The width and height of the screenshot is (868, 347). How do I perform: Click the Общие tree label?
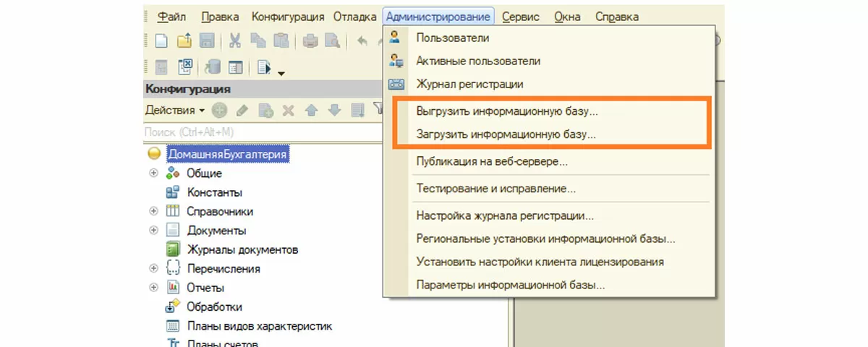(204, 173)
